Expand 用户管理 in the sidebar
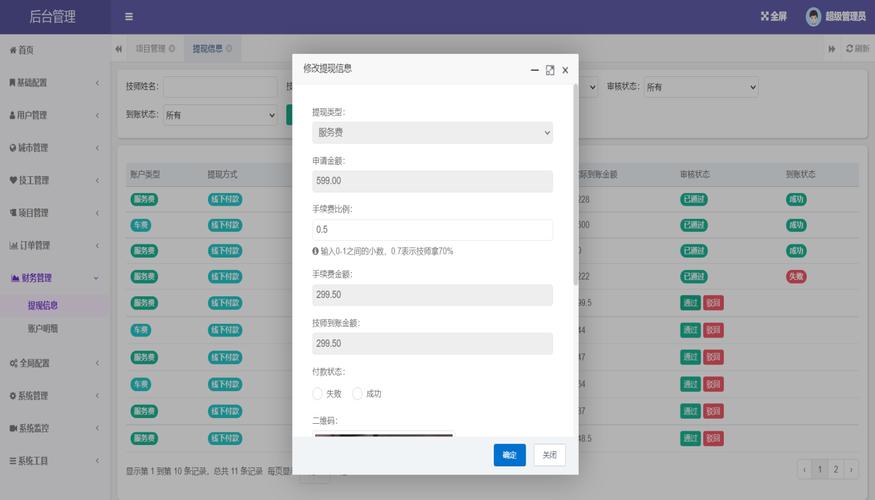Image resolution: width=875 pixels, height=500 pixels. pos(55,115)
